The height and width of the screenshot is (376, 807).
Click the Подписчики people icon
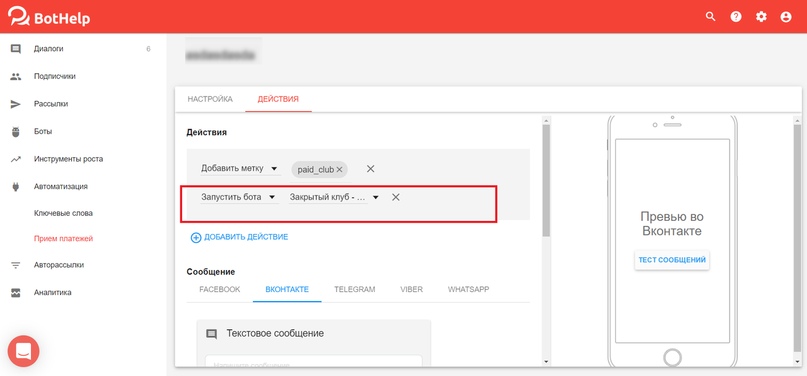tap(16, 77)
